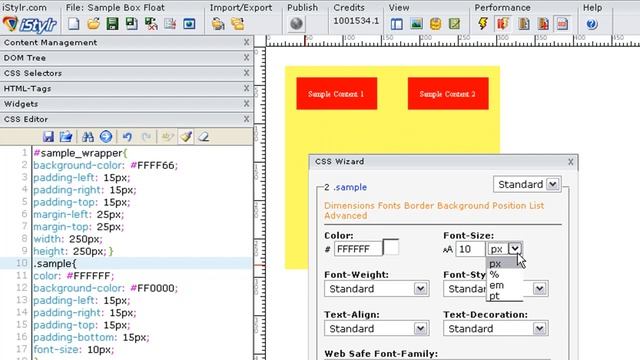Switch to Background tab in CSS Wizard
The height and width of the screenshot is (360, 640).
[463, 206]
